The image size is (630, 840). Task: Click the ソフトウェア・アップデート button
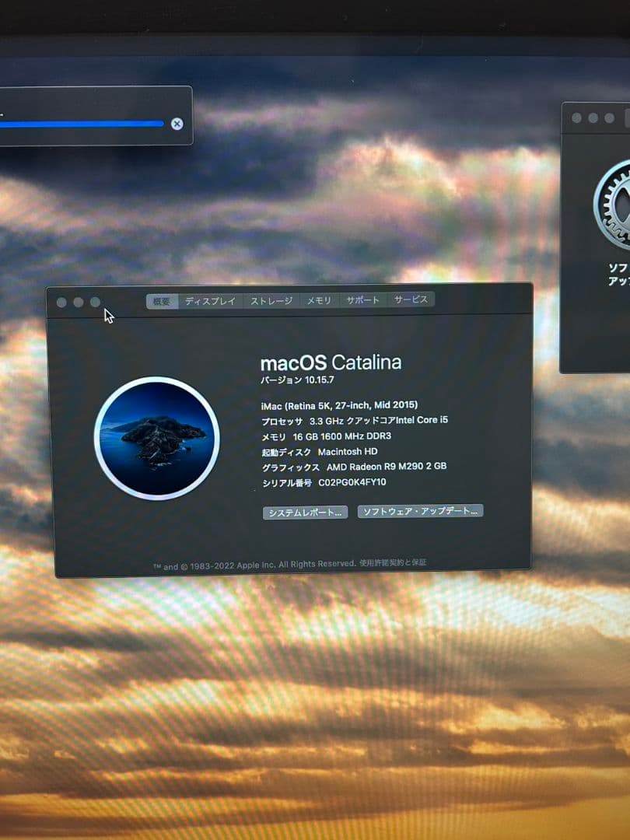click(x=420, y=511)
